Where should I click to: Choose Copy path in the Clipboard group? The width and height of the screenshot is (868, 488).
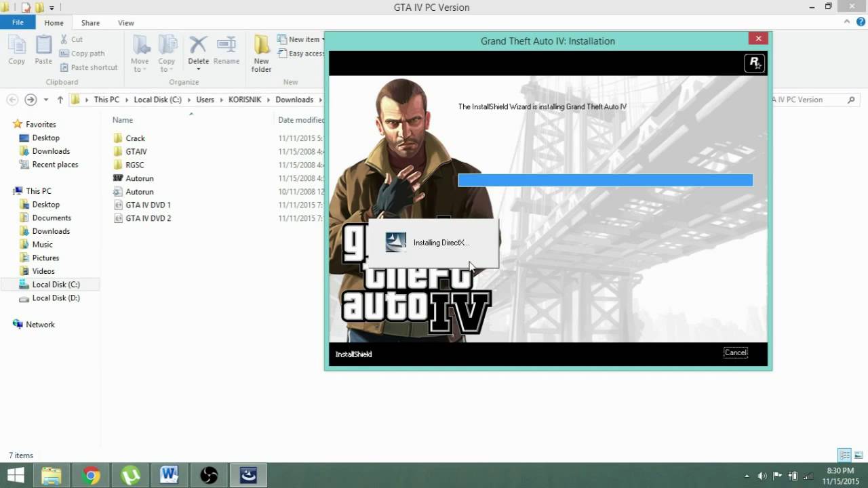[x=82, y=54]
